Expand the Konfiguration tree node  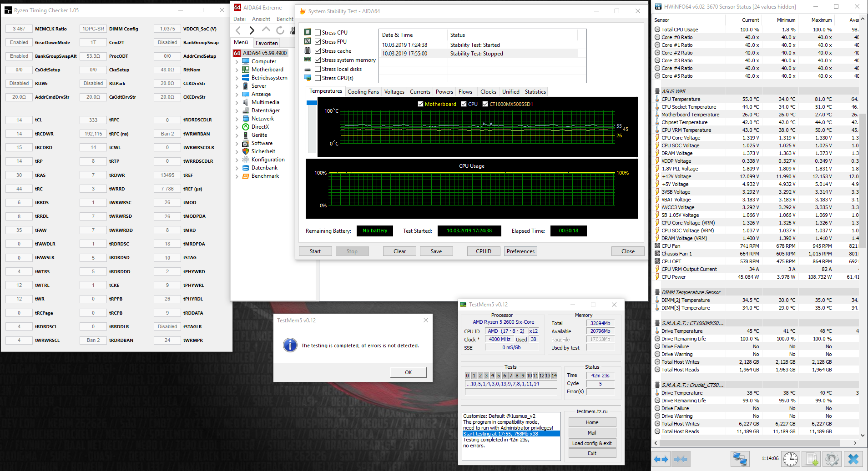tap(237, 160)
